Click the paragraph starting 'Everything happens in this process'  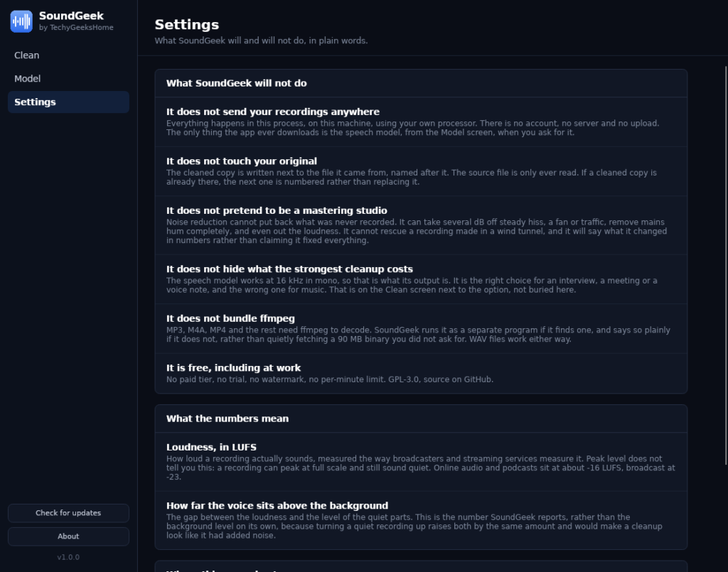[413, 128]
